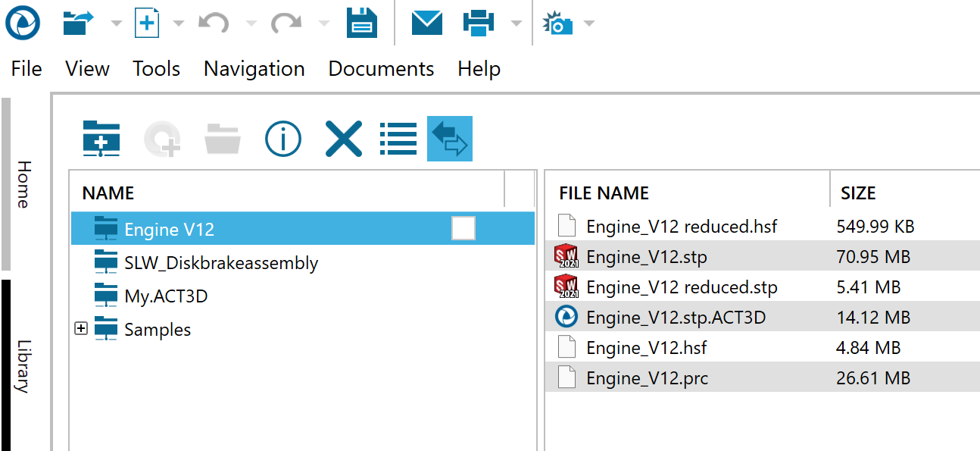Image resolution: width=980 pixels, height=451 pixels.
Task: Select the SLW_Diskbrakeassembly folder
Action: [x=220, y=263]
